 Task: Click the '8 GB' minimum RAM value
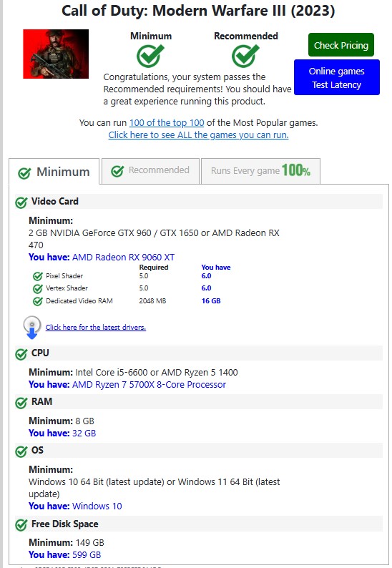coord(85,421)
